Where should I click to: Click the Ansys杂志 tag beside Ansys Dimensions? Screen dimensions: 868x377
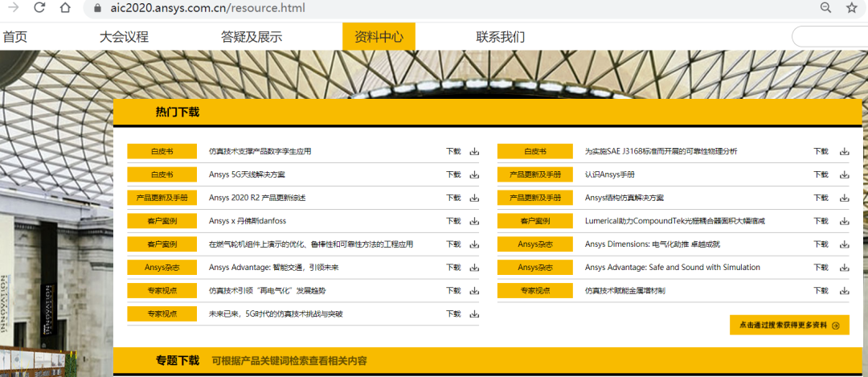(x=535, y=244)
